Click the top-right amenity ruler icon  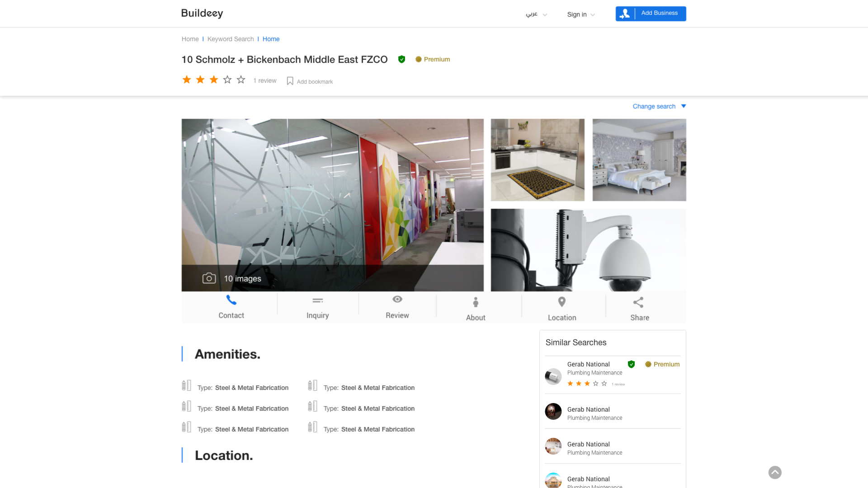coord(313,385)
